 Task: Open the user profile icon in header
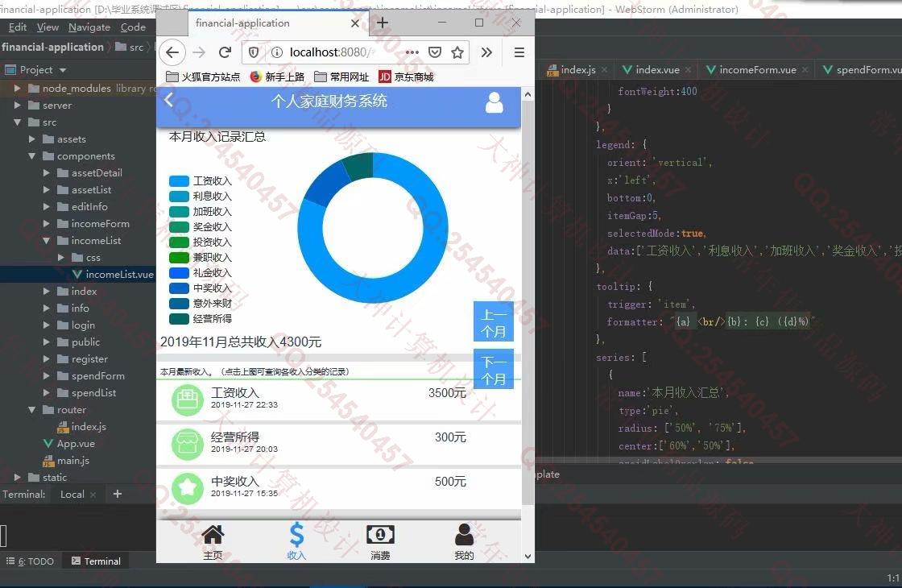pyautogui.click(x=494, y=102)
